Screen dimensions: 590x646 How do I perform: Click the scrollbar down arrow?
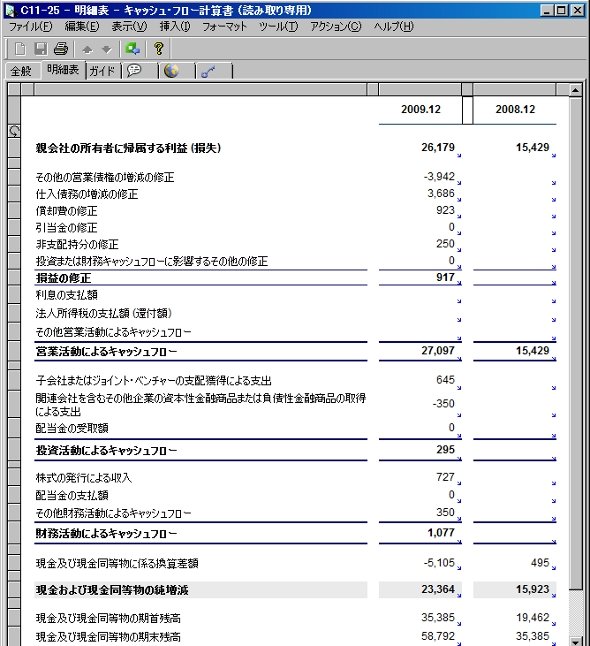coord(576,641)
